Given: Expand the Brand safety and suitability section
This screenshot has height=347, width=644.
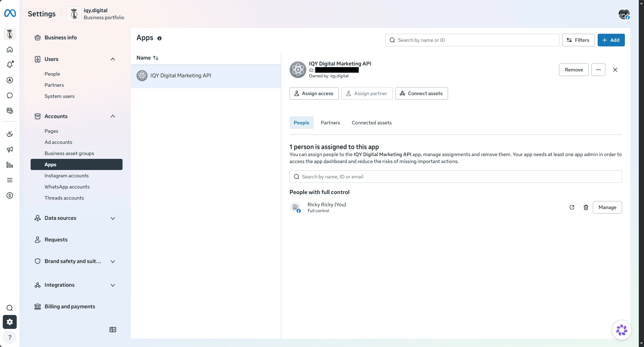Looking at the screenshot, I should click(113, 261).
